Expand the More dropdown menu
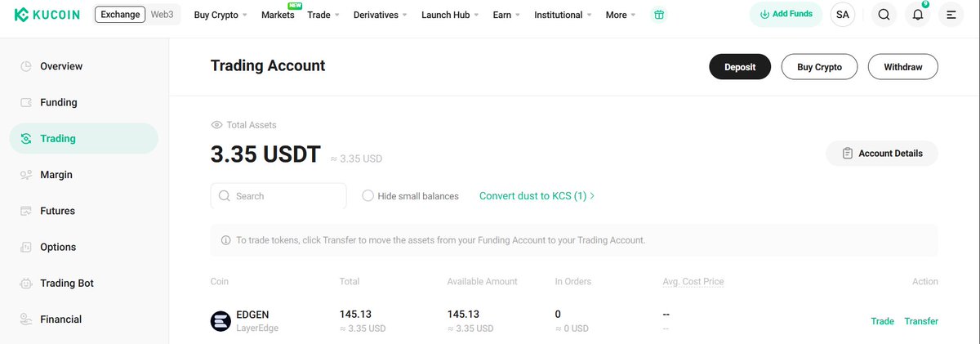Screen dimensions: 980x344 tap(621, 15)
